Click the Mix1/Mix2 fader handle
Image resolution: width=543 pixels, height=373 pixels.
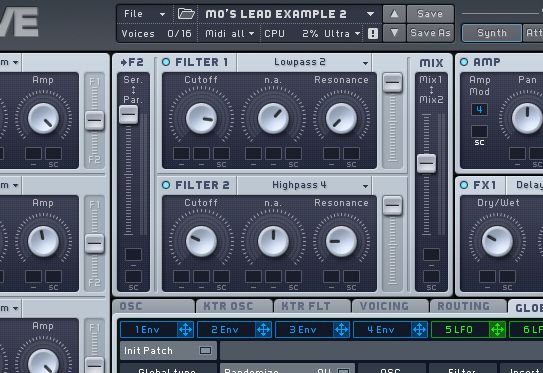click(427, 163)
